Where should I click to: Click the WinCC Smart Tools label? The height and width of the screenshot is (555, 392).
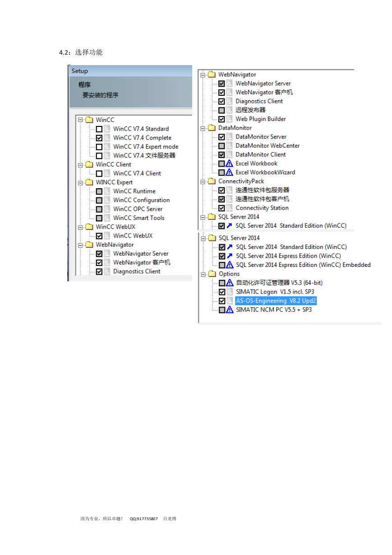coord(139,218)
